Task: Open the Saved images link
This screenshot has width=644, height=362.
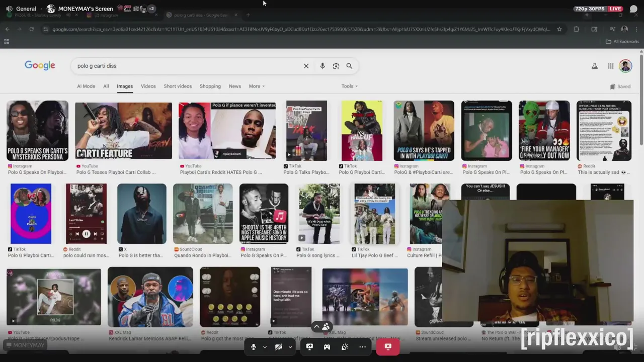Action: pos(620,86)
